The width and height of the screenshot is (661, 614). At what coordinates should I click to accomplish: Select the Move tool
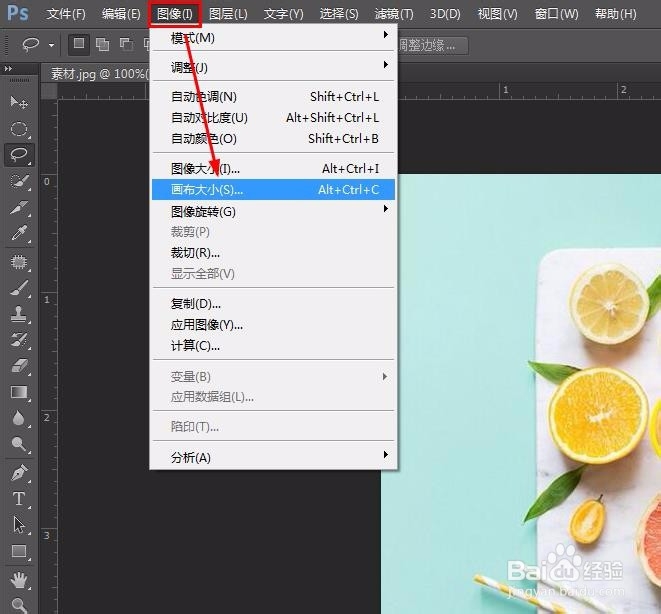coord(19,102)
